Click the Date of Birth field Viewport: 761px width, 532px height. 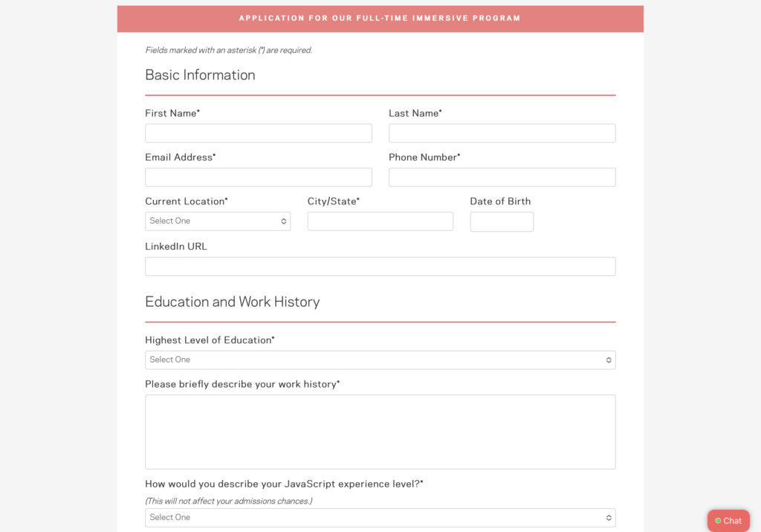point(502,221)
